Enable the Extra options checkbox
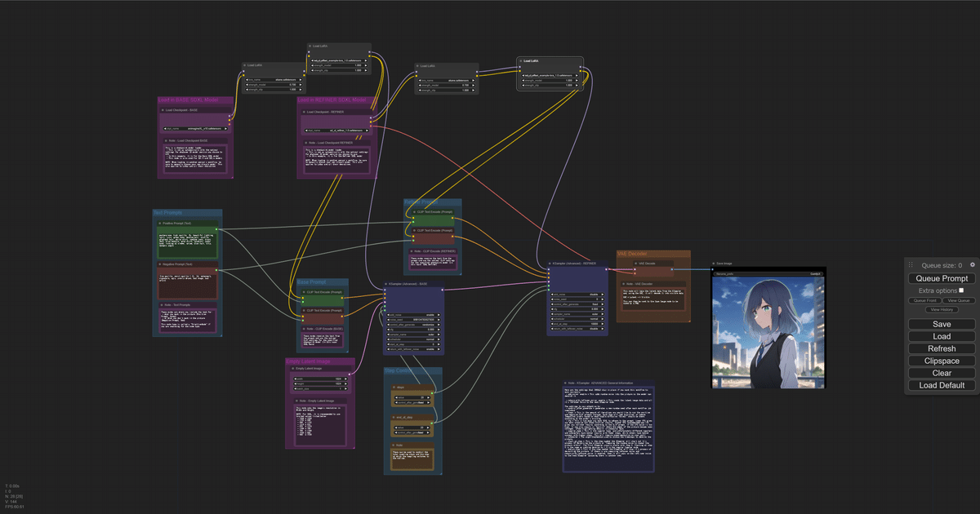The width and height of the screenshot is (980, 514). click(961, 290)
